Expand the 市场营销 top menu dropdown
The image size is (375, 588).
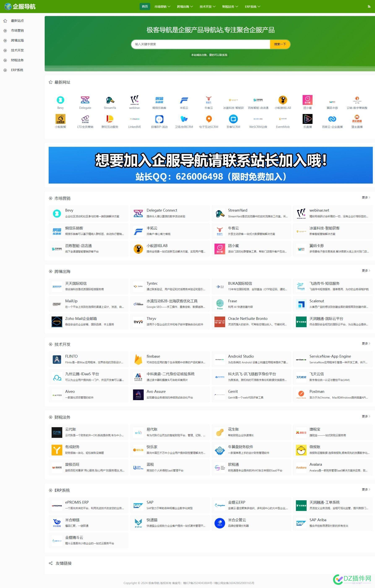[x=162, y=6]
